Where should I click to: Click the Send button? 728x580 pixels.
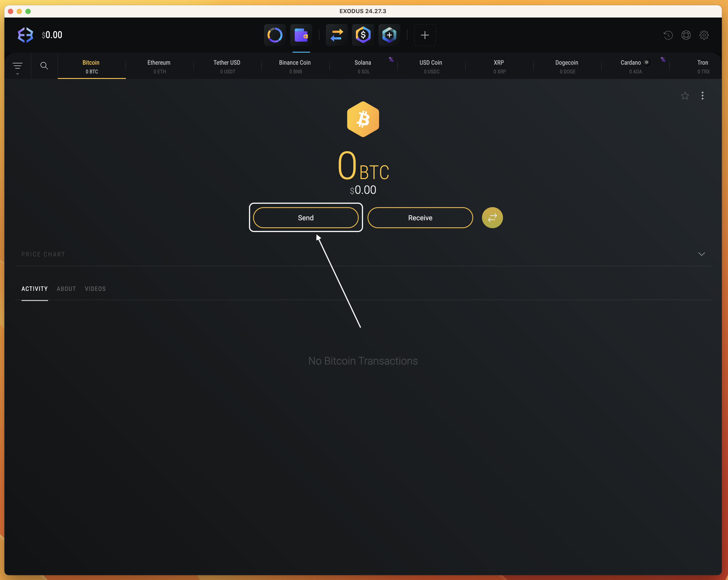click(x=306, y=218)
